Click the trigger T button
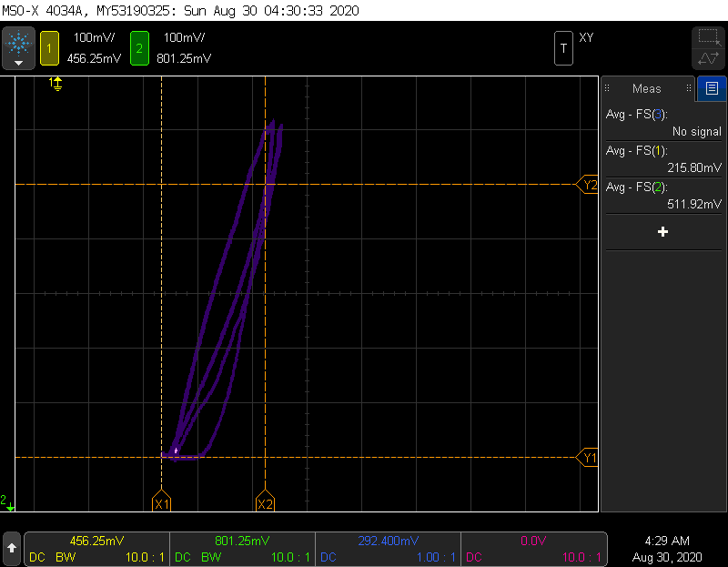Image resolution: width=728 pixels, height=567 pixels. pyautogui.click(x=564, y=48)
